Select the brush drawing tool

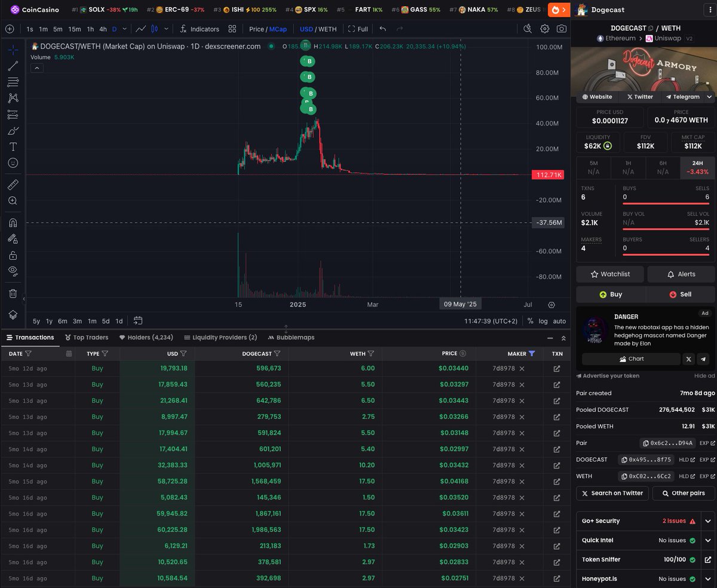pyautogui.click(x=13, y=130)
